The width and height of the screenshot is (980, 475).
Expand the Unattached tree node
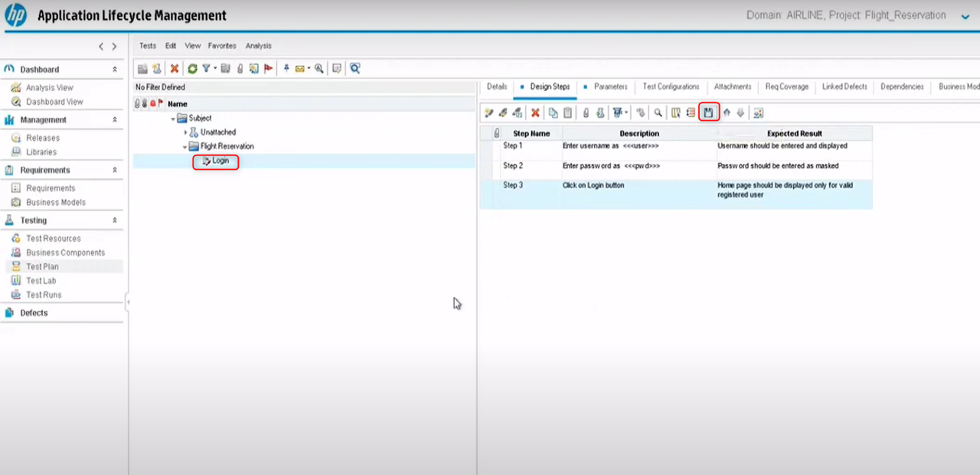185,132
